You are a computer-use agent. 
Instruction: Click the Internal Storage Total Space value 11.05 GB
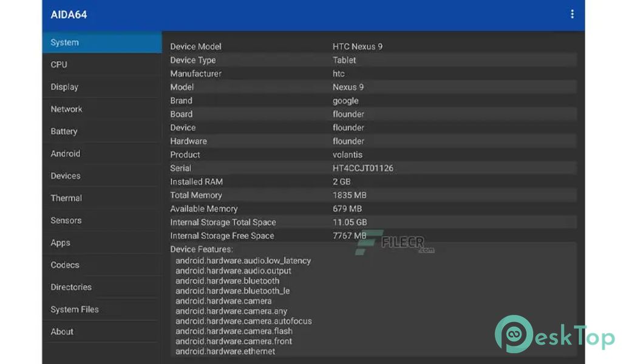tap(350, 222)
